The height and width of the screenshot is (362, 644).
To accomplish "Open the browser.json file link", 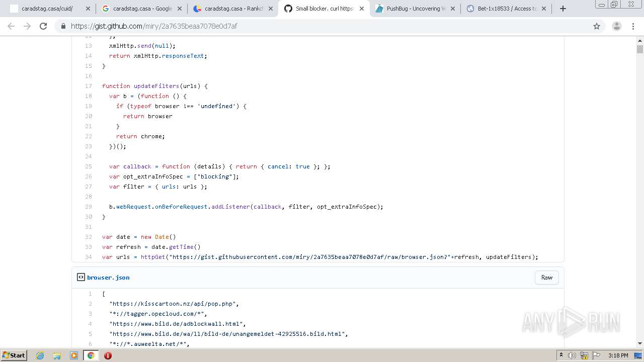I will pyautogui.click(x=108, y=278).
